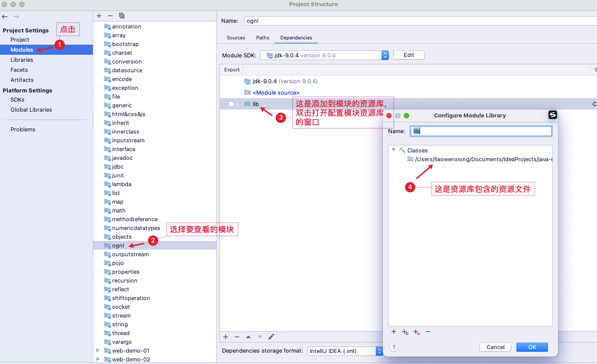The width and height of the screenshot is (597, 364).
Task: Click the back navigation arrow
Action: pyautogui.click(x=5, y=17)
